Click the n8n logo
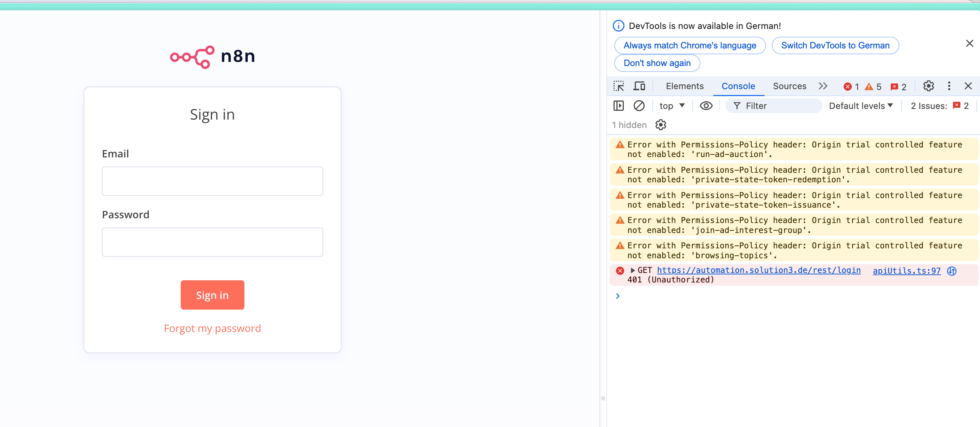980x427 pixels. [212, 57]
